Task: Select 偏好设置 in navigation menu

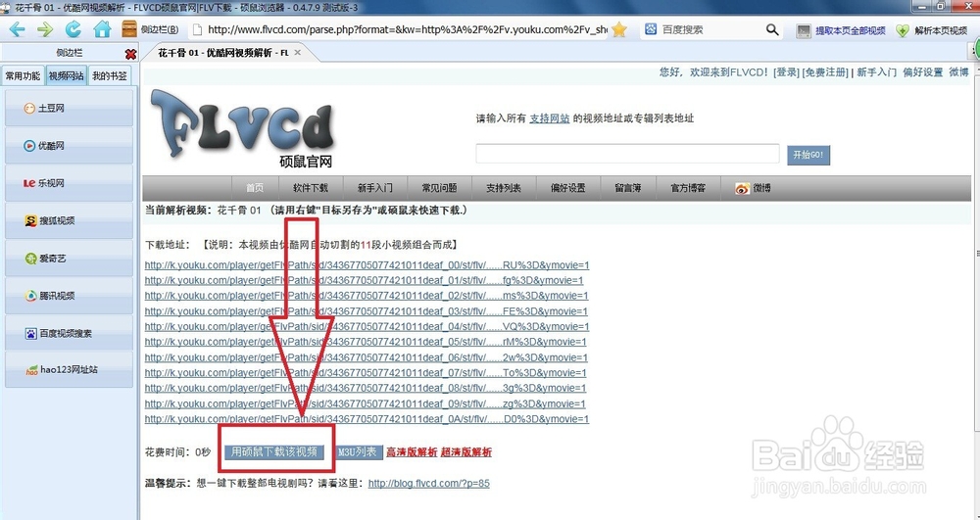Action: (x=568, y=188)
